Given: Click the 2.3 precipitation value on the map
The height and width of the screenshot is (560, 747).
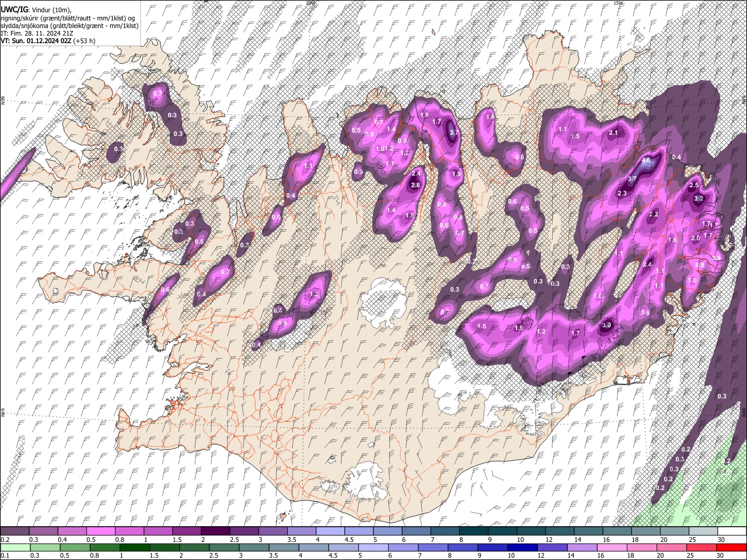Looking at the screenshot, I should point(622,193).
